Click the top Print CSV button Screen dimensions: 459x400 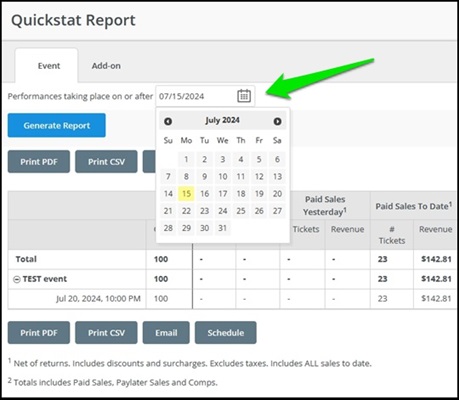tap(106, 162)
